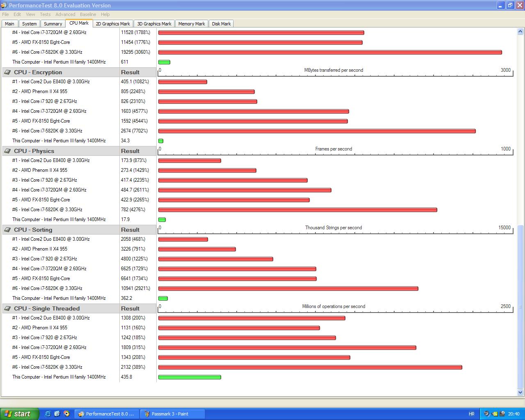Click the round grey tray icon left of NVIDIA

coord(487,414)
